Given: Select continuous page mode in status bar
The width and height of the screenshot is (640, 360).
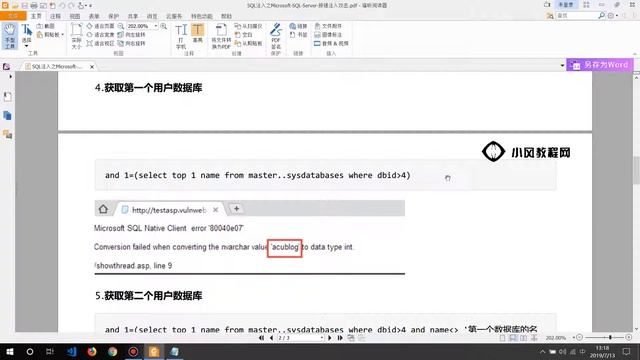Looking at the screenshot, I should (x=513, y=338).
